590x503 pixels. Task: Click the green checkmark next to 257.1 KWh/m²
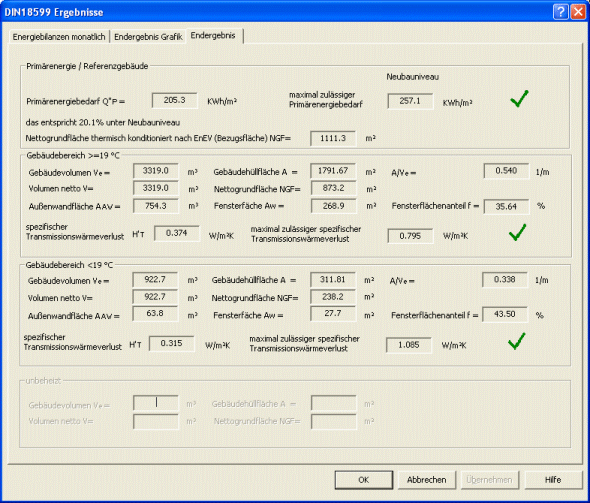[x=519, y=99]
